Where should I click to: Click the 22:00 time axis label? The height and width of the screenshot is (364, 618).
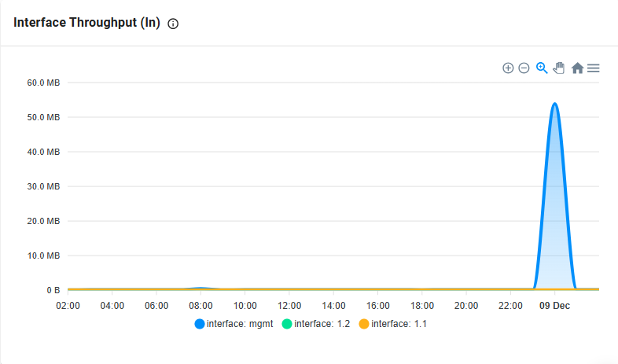[510, 306]
